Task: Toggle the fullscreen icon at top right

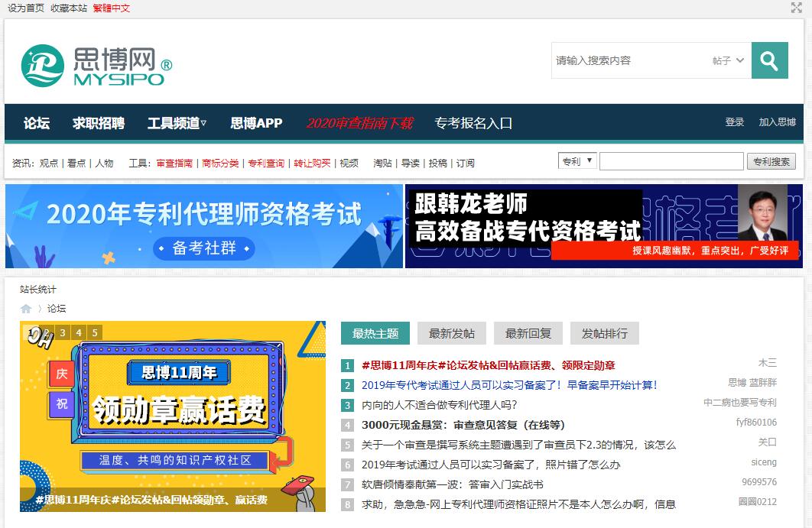Action: pyautogui.click(x=796, y=7)
